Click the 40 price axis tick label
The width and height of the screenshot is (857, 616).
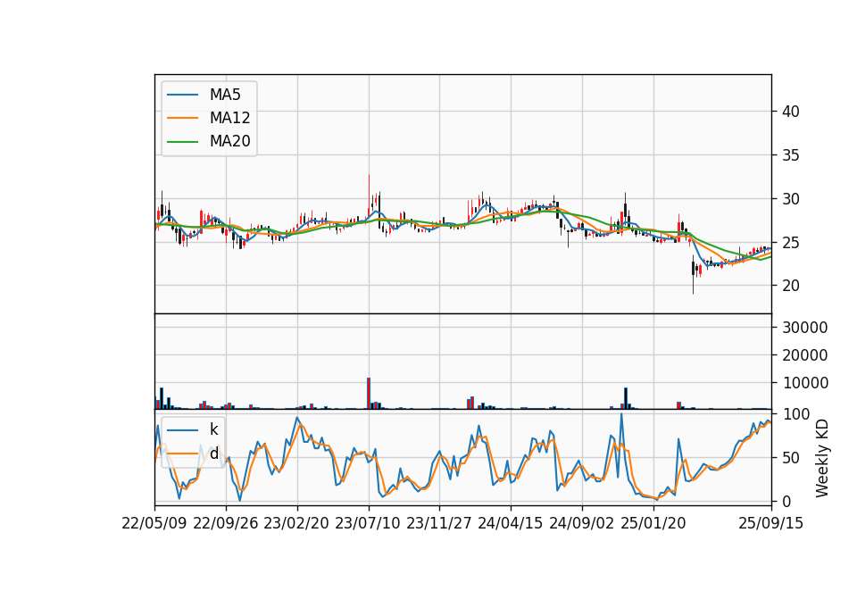click(x=791, y=112)
